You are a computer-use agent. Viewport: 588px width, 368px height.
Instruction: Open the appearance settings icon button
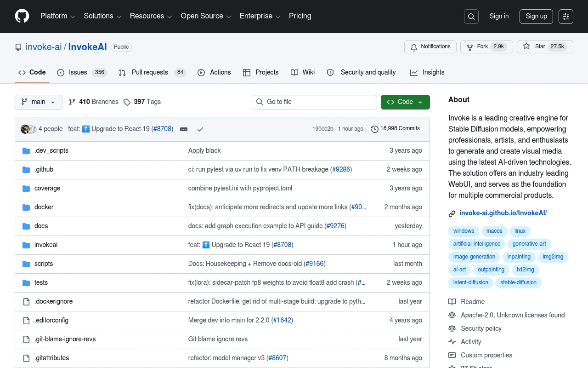566,17
